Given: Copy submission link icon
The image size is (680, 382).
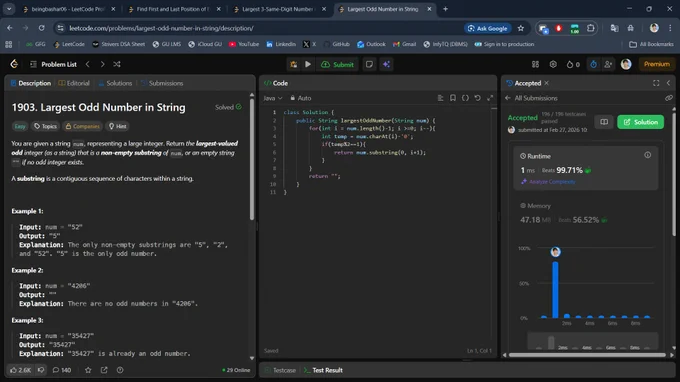Looking at the screenshot, I should (x=669, y=98).
